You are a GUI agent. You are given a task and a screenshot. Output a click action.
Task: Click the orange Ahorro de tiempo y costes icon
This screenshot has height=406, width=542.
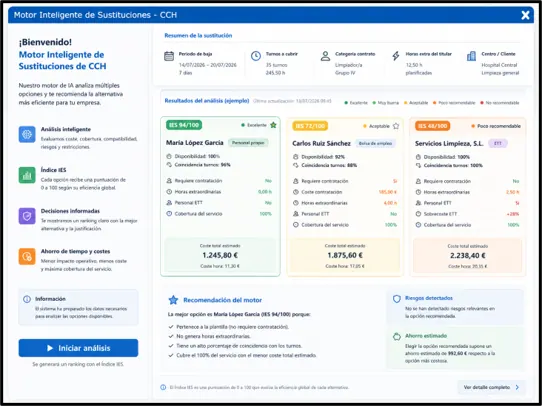[x=27, y=256]
